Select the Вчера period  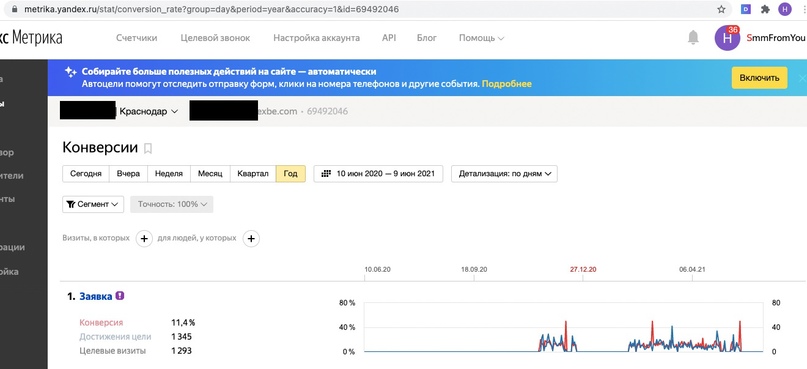(x=128, y=173)
